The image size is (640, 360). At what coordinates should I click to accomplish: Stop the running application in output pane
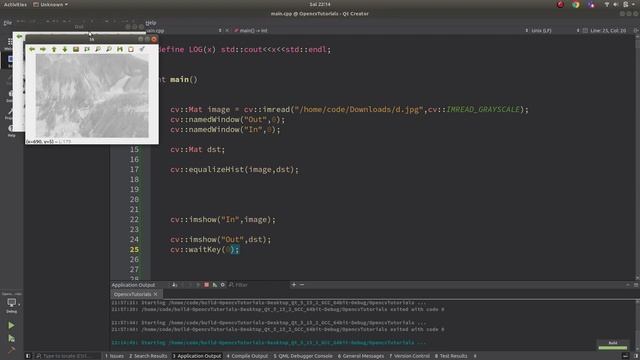pyautogui.click(x=207, y=285)
